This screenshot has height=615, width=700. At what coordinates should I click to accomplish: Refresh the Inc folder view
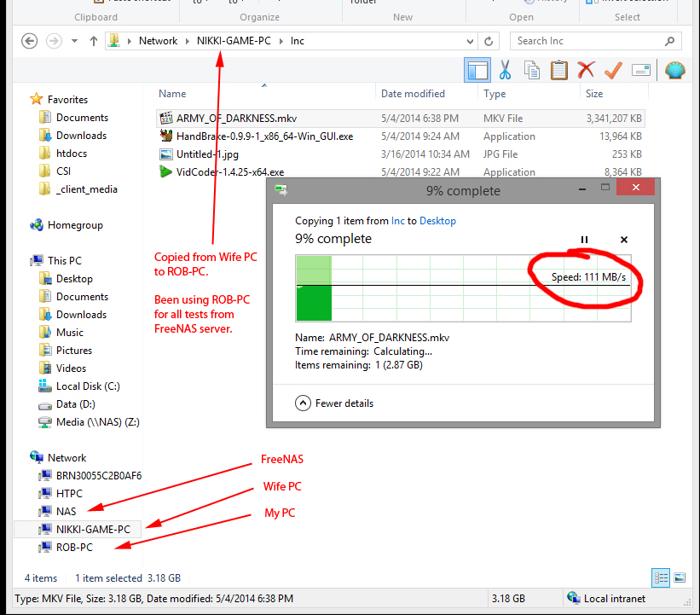[x=489, y=41]
